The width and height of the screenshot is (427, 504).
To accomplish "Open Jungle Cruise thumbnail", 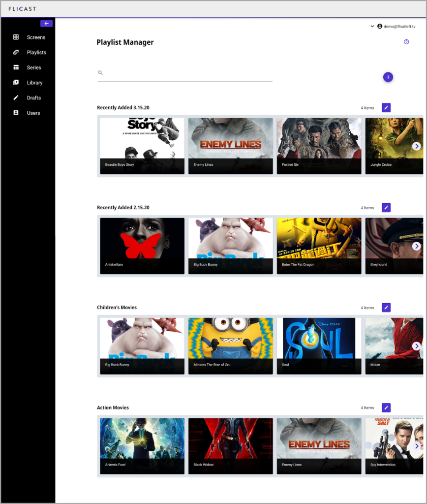I will (x=394, y=146).
